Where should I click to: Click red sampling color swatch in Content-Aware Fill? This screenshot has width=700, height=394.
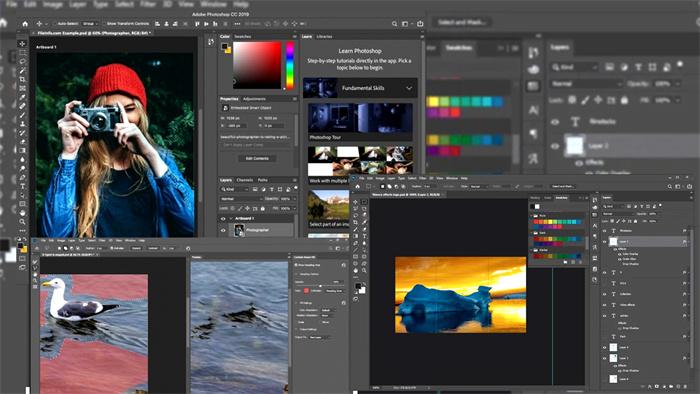pos(306,291)
